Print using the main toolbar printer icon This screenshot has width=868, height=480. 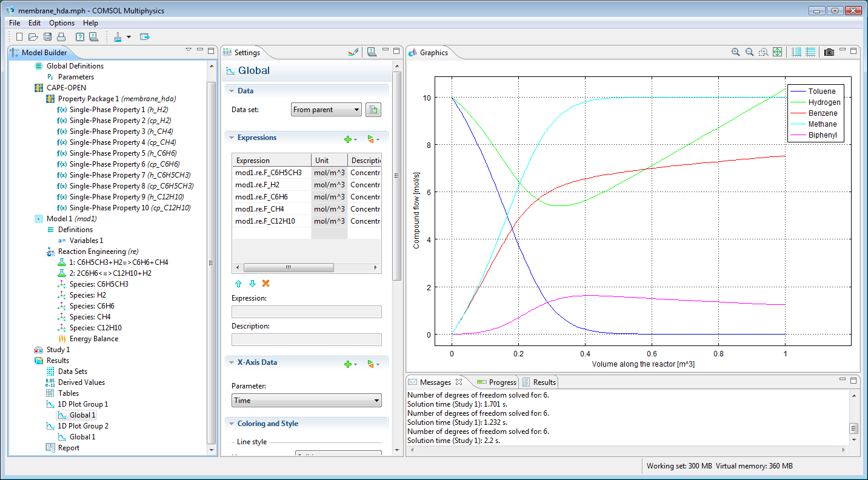coord(61,37)
